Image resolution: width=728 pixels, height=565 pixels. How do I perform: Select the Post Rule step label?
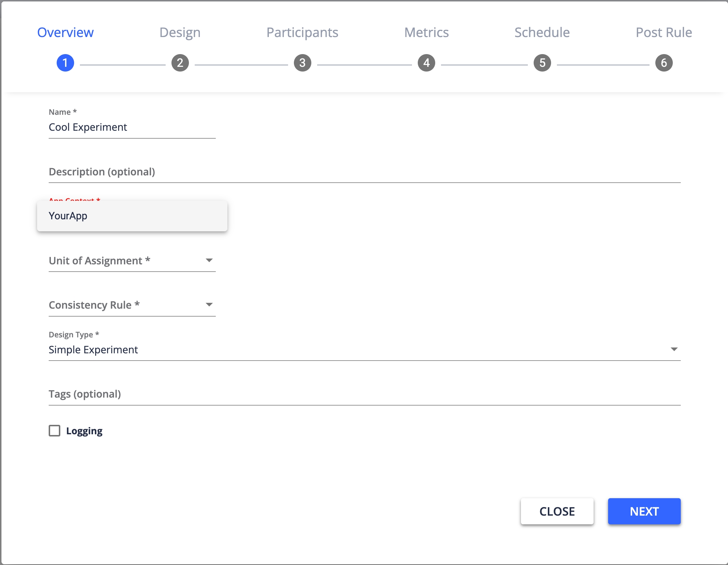tap(664, 33)
